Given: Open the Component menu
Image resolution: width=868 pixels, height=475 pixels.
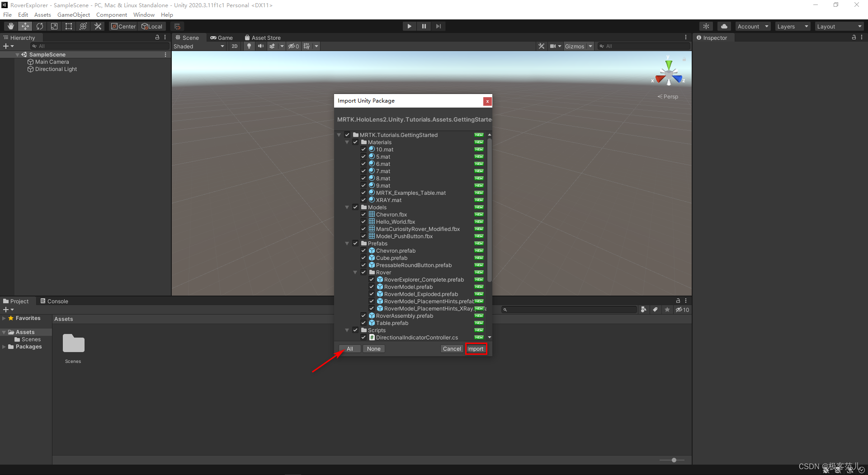Looking at the screenshot, I should coord(111,14).
